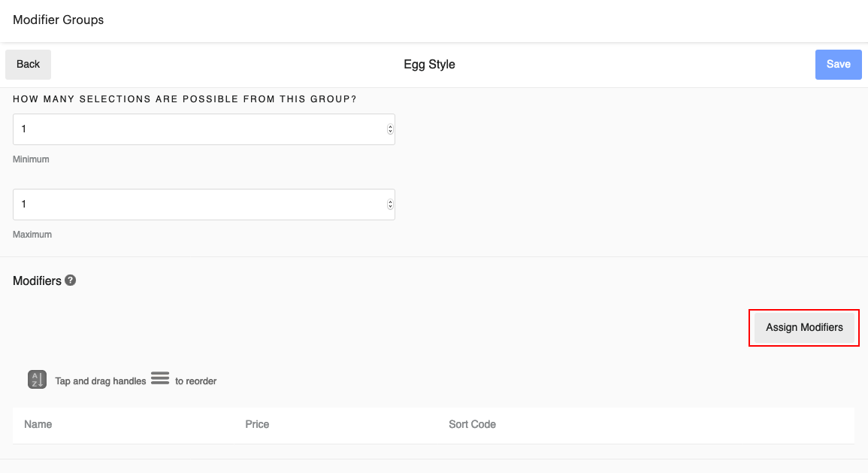Increment the Minimum selections value
The image size is (868, 473).
pos(389,126)
